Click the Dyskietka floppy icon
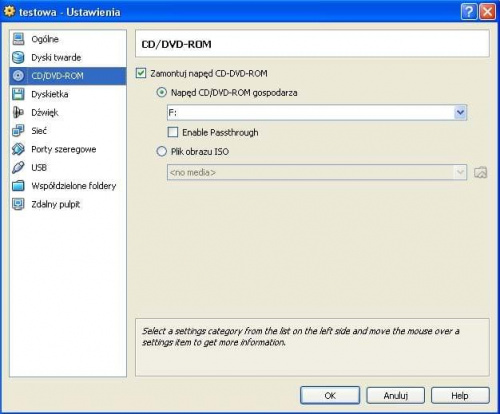Screen dimensions: 500x414 tap(18, 94)
